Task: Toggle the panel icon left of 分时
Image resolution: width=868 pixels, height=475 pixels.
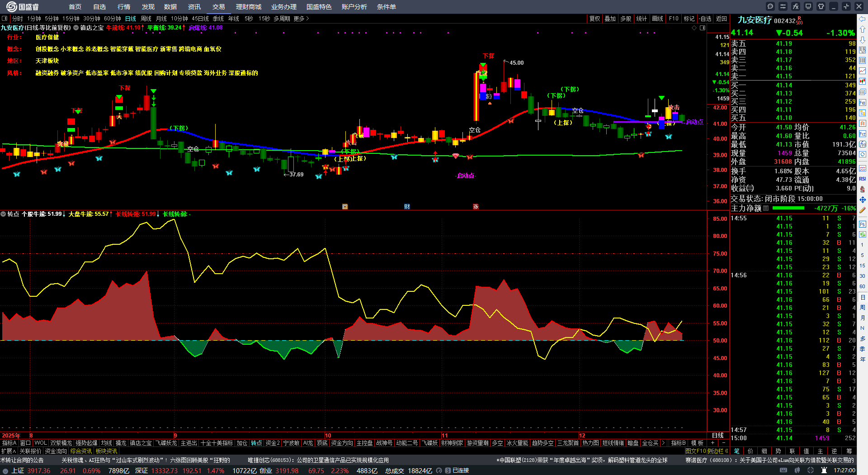Action: [x=5, y=19]
